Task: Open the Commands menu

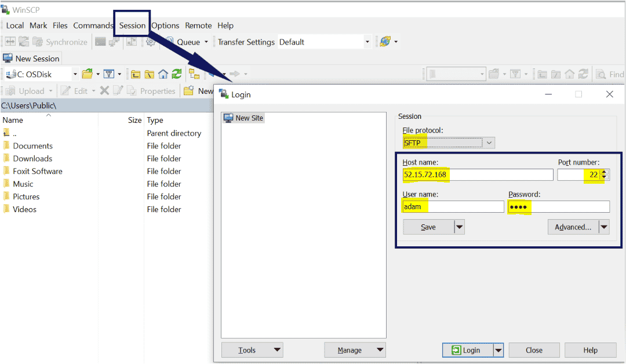Action: [x=93, y=26]
